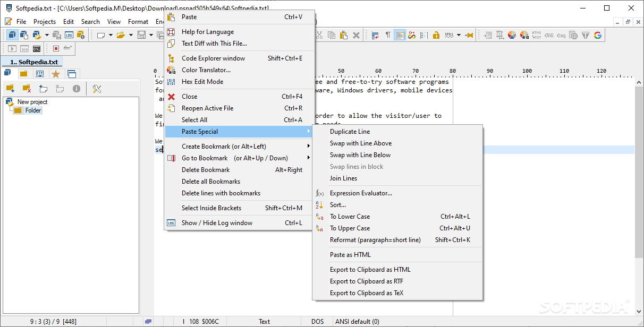This screenshot has height=327, width=644.
Task: Switch to the FTP panel tab
Action: [x=40, y=74]
